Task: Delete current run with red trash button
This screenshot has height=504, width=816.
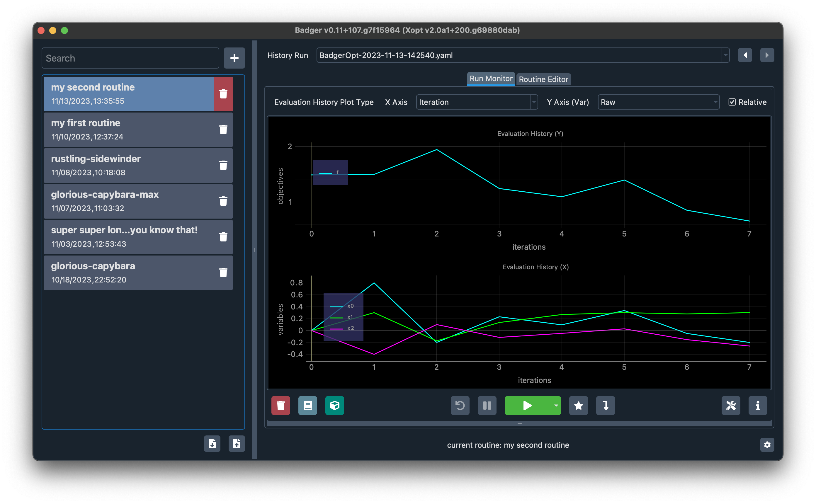Action: pyautogui.click(x=281, y=406)
